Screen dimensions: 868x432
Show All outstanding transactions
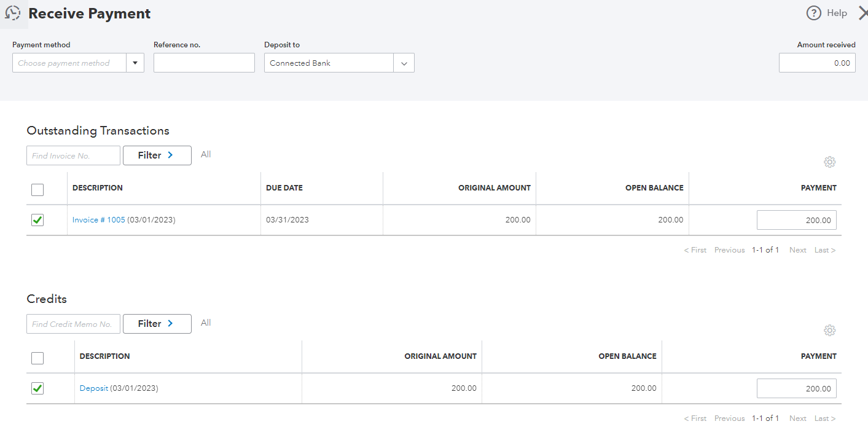pyautogui.click(x=205, y=154)
